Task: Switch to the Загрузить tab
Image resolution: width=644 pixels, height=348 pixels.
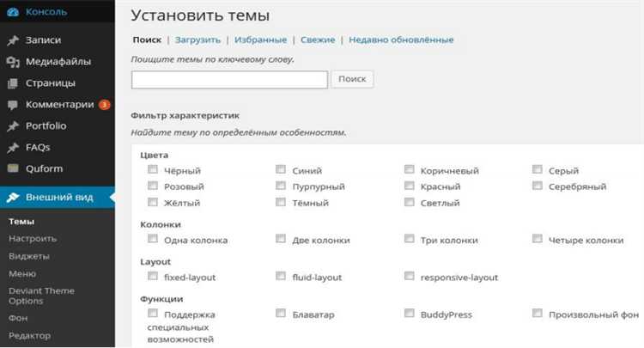Action: coord(197,40)
